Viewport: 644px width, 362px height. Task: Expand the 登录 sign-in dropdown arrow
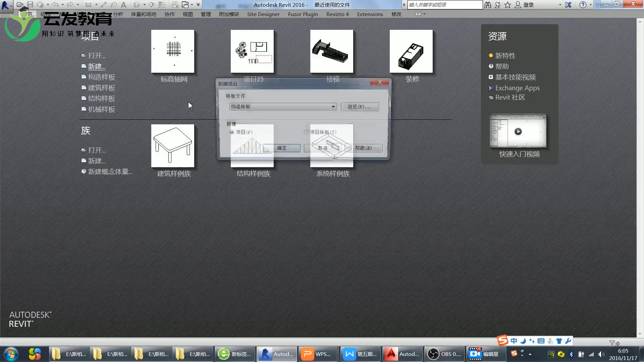(560, 5)
